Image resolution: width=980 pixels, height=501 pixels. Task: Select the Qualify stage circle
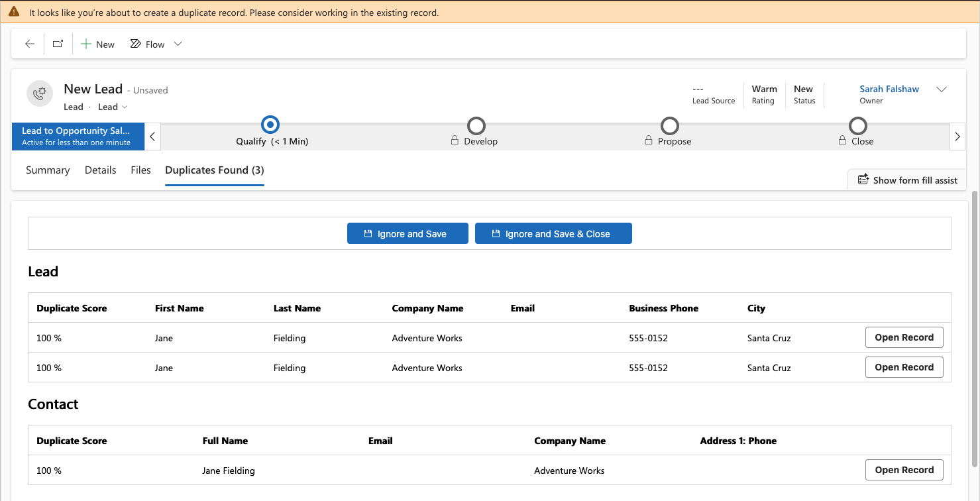(x=270, y=125)
